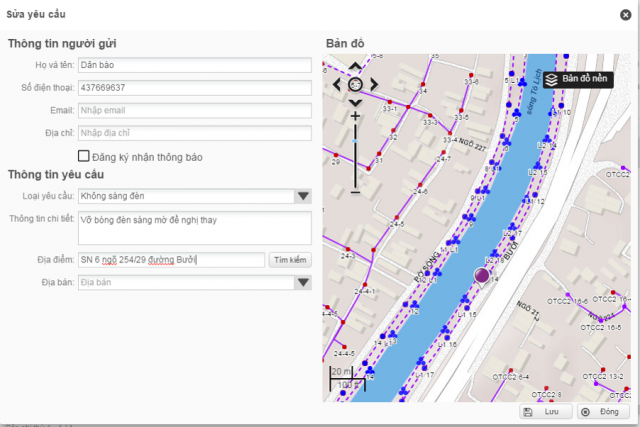Pan the map down with arrow

[x=355, y=102]
